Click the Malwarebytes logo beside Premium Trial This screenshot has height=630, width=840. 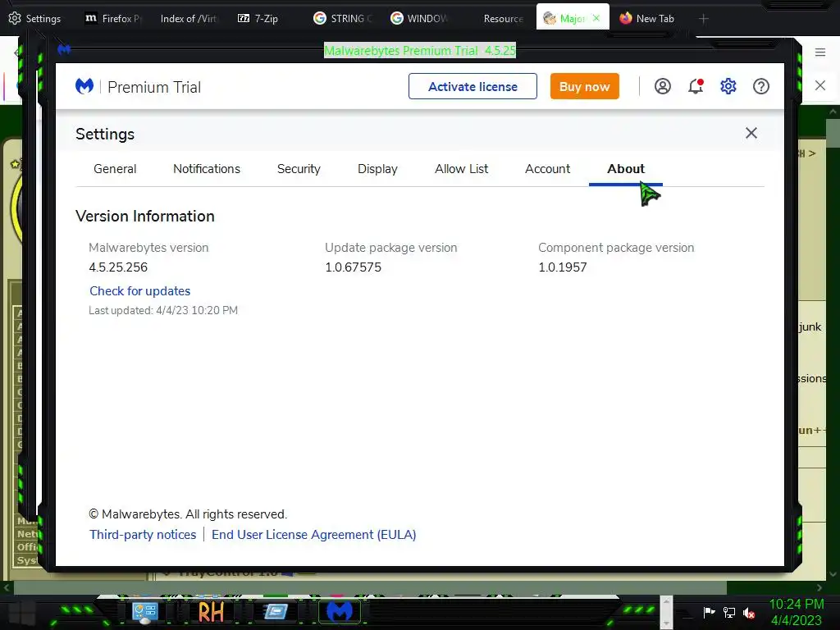point(84,86)
